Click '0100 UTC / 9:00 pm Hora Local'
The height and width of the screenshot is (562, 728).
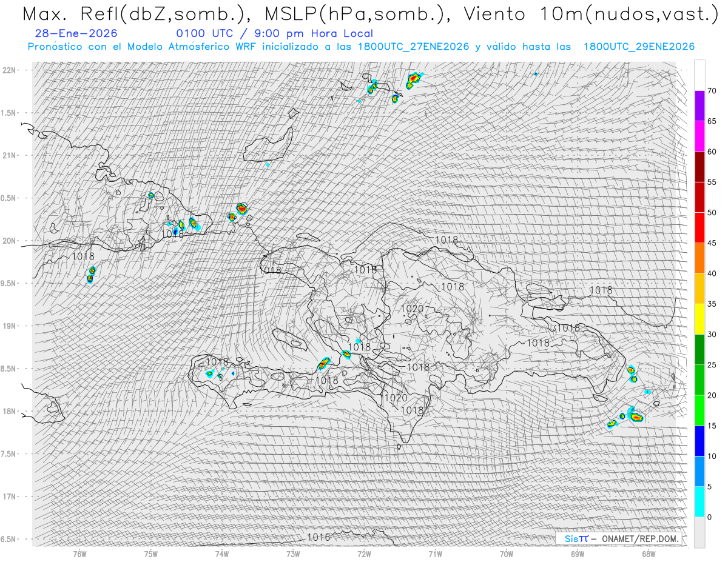point(275,34)
